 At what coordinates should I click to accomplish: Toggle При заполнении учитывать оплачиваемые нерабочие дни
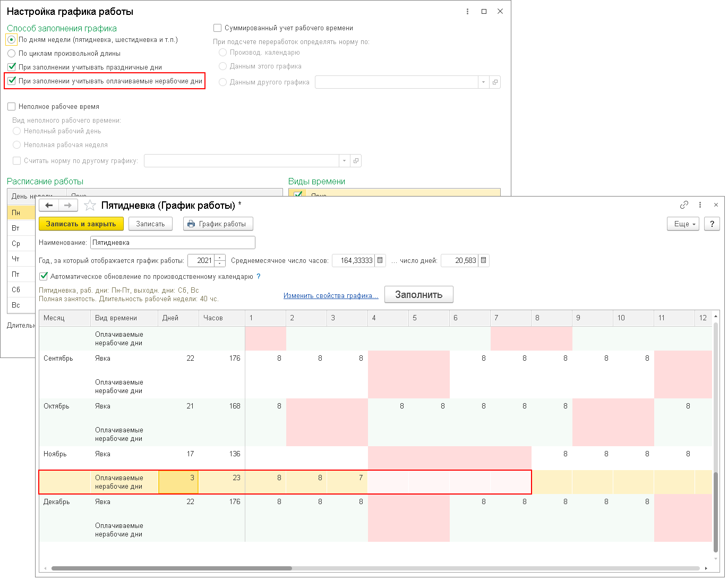(x=12, y=81)
